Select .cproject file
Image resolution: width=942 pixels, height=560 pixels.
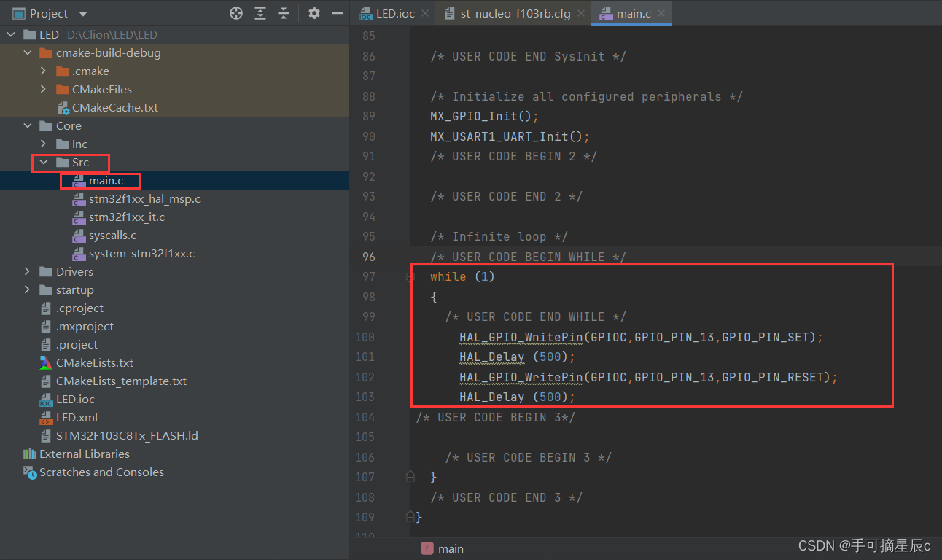[x=79, y=308]
